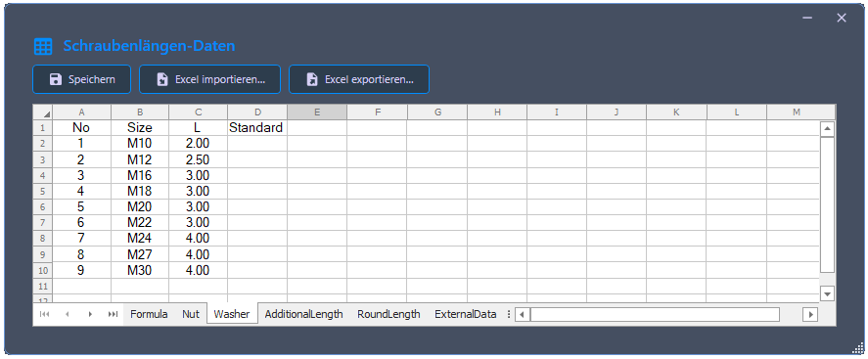Select row 11 header

[43, 286]
